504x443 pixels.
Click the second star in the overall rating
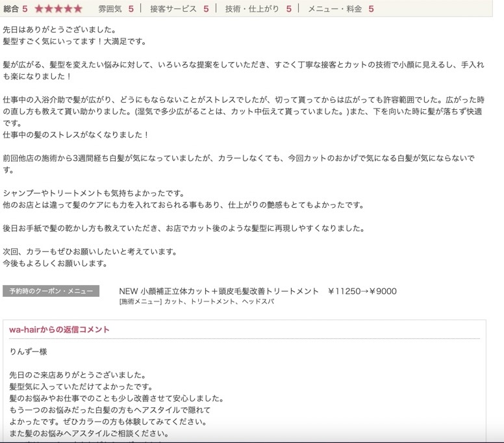[x=48, y=9]
